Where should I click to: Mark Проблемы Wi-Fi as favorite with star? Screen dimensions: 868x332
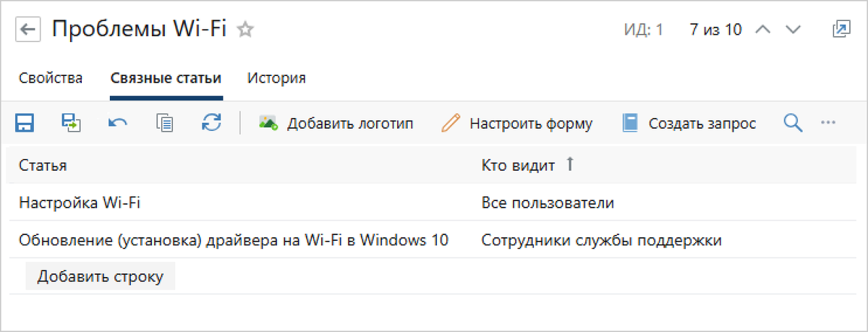246,30
